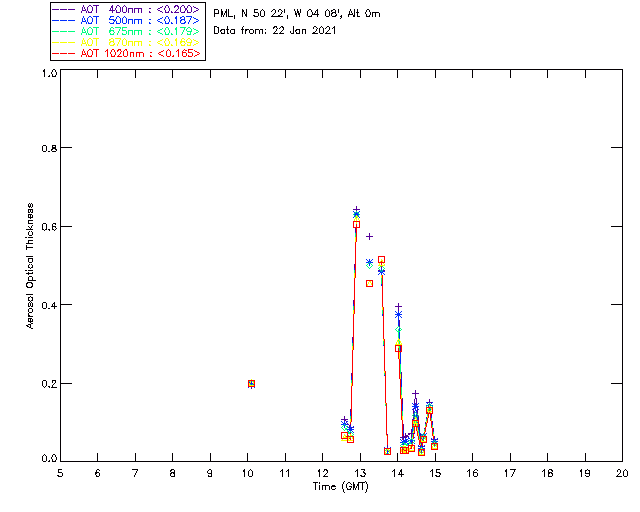640x512 pixels.
Task: Click the y-axis tick label "0.6"
Action: (x=49, y=227)
